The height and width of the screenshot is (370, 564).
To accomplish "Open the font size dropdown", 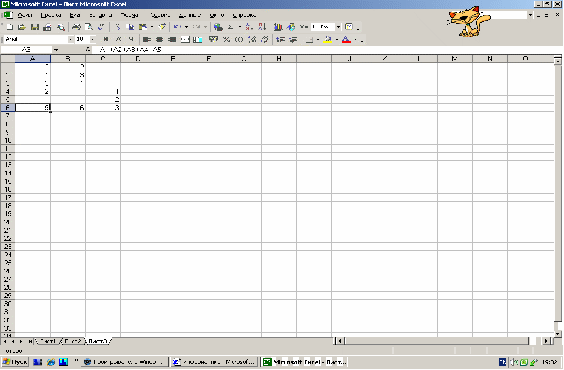I will coord(93,40).
